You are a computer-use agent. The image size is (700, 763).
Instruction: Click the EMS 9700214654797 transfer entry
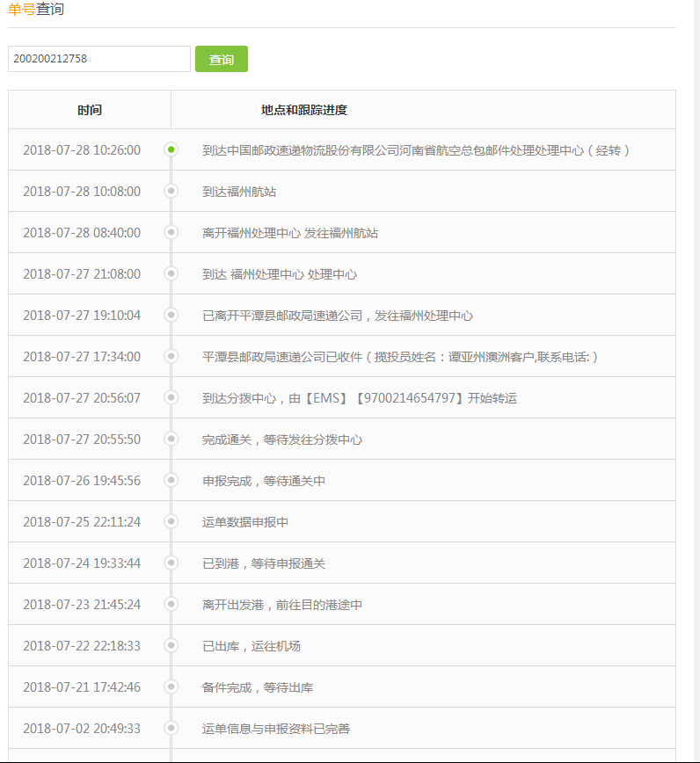pyautogui.click(x=359, y=398)
